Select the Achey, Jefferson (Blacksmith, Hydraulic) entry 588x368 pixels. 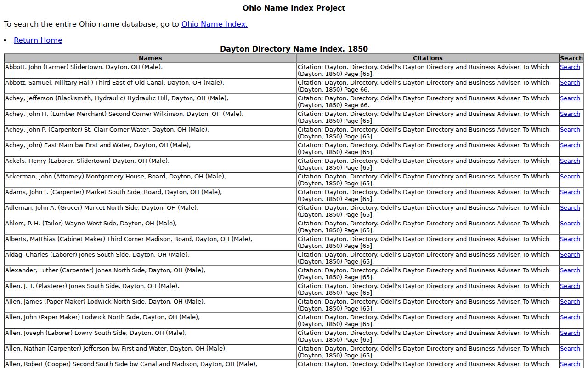point(150,102)
